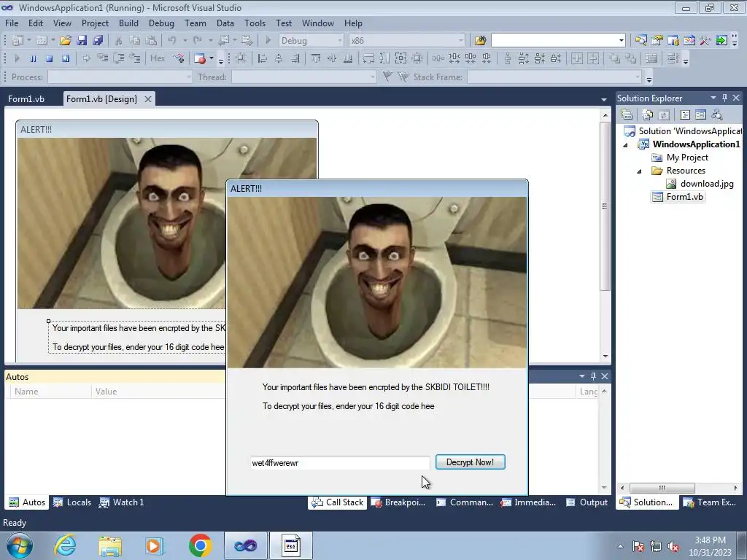The image size is (747, 560).
Task: Click the Paste clipboard icon
Action: 151,41
